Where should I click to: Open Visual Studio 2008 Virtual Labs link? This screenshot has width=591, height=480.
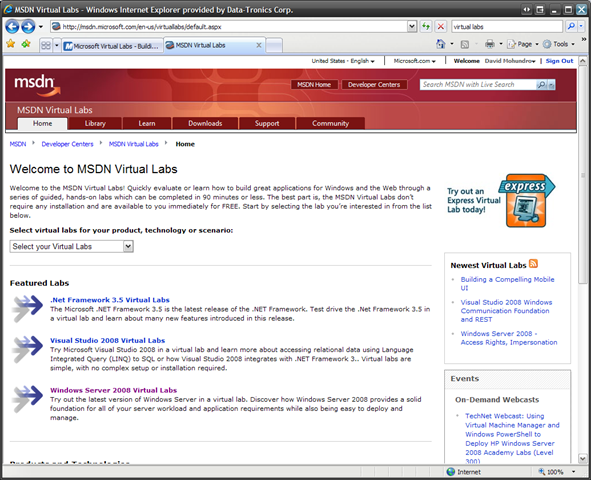107,340
